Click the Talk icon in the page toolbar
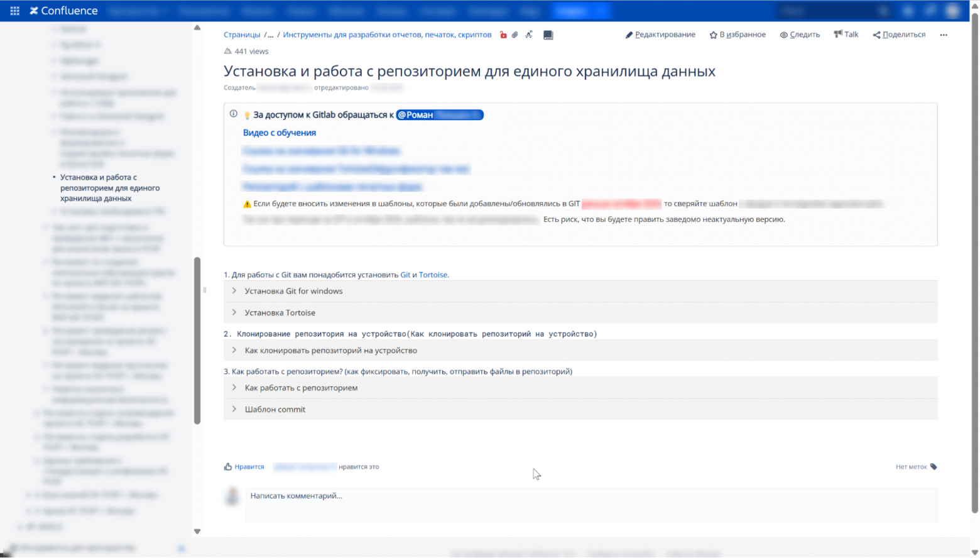Viewport: 980px width, 558px height. click(846, 34)
